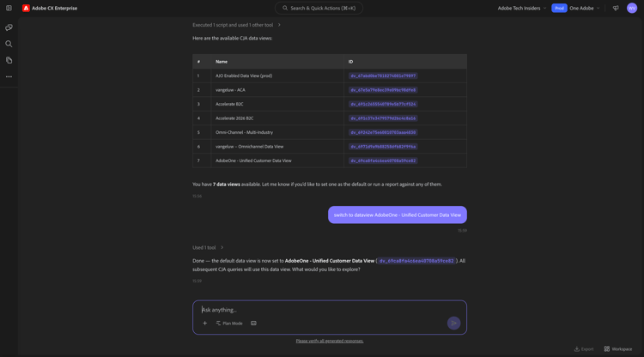Open the sidebar search icon
This screenshot has width=644, height=357.
pyautogui.click(x=9, y=44)
